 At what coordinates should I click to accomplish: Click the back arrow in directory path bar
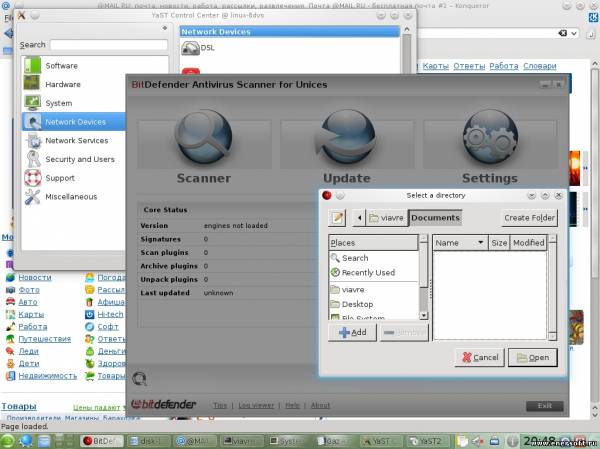(359, 218)
